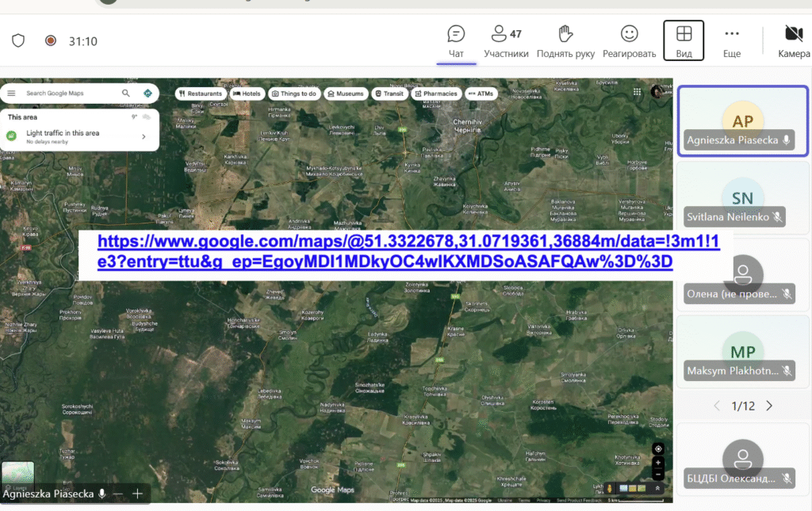The height and width of the screenshot is (511, 812).
Task: Open the reactions menu (Реагировать)
Action: click(629, 41)
